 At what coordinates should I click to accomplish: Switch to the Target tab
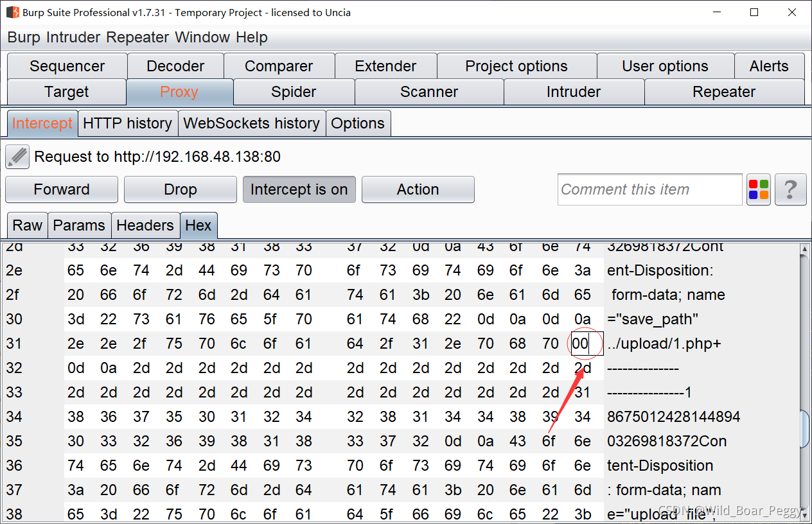point(67,92)
